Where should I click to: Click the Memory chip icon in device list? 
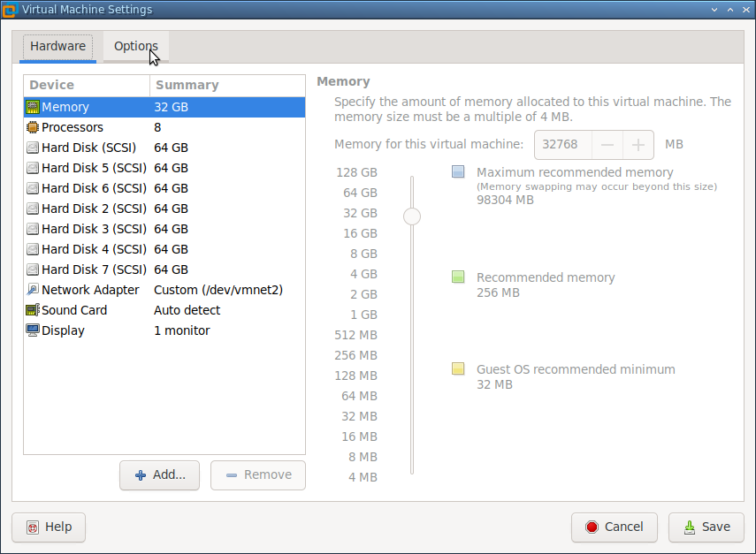pyautogui.click(x=33, y=107)
